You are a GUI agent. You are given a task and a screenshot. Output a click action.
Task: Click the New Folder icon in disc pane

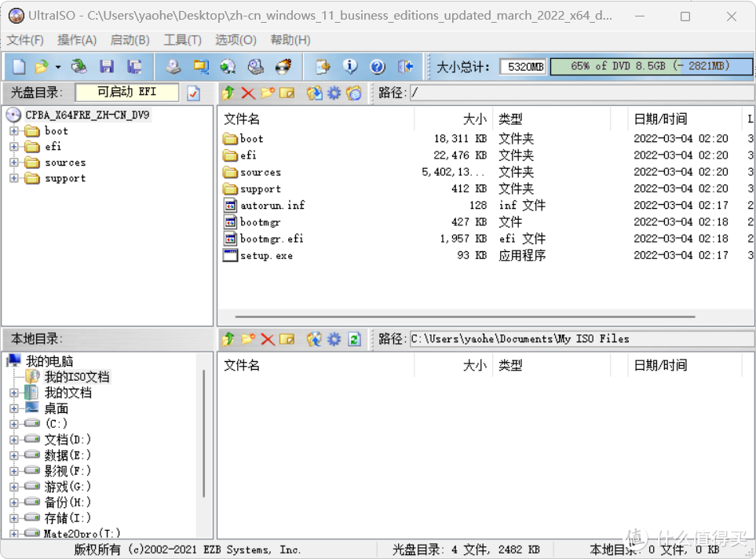coord(268,93)
